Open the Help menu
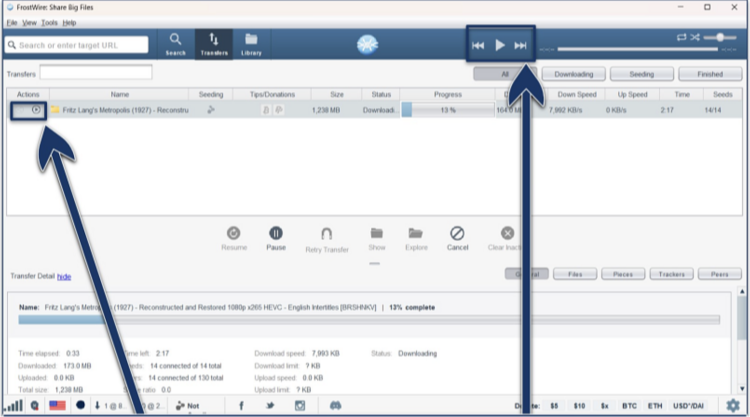750x417 pixels. click(x=69, y=22)
